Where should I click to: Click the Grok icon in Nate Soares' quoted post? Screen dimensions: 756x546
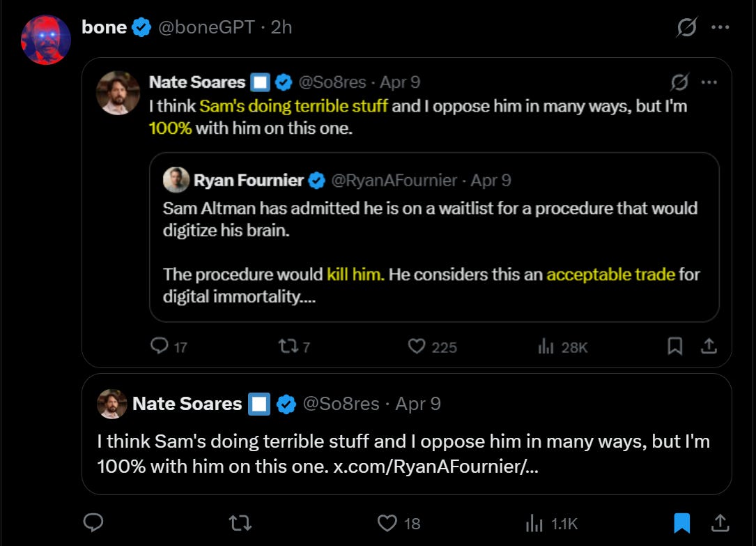(679, 82)
